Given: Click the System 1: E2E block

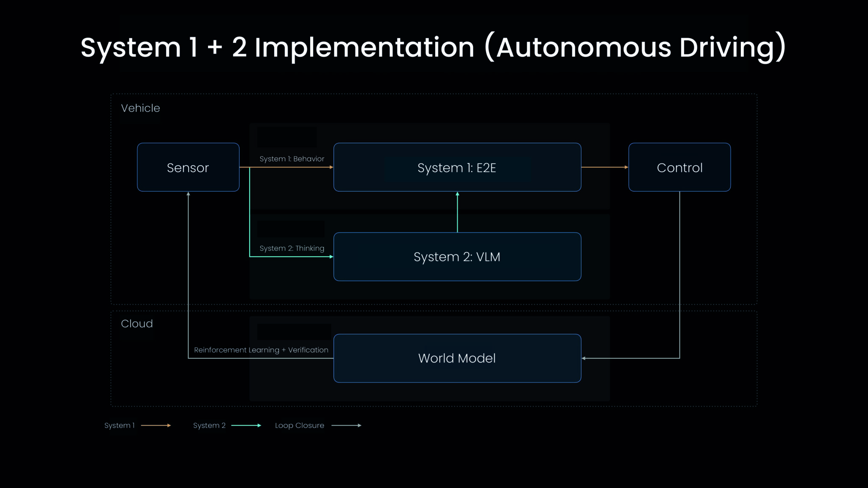Looking at the screenshot, I should [x=457, y=167].
